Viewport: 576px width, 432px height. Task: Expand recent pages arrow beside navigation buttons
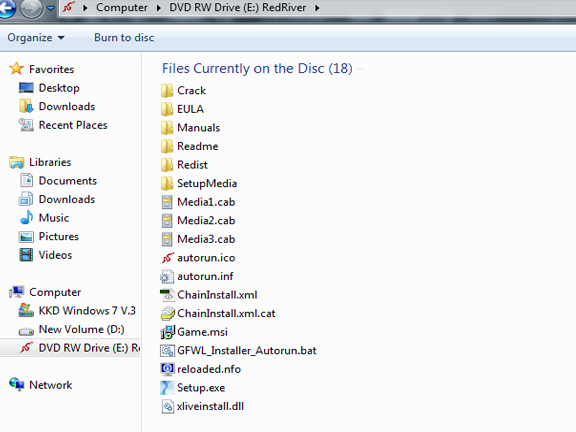(x=51, y=8)
